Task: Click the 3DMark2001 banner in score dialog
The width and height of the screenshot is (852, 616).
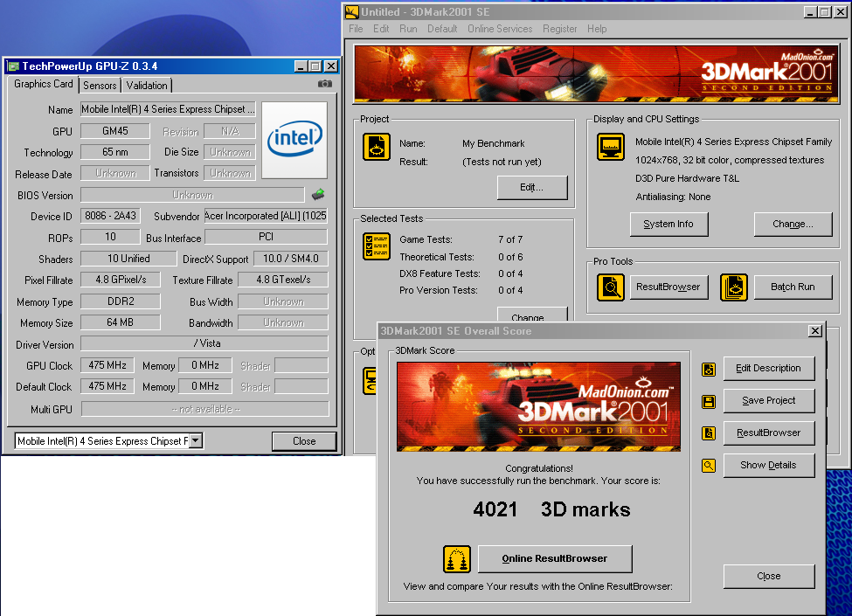Action: pyautogui.click(x=538, y=407)
